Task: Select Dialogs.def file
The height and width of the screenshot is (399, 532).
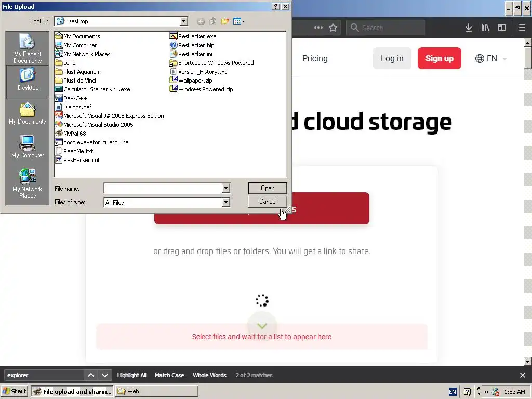Action: 73,107
